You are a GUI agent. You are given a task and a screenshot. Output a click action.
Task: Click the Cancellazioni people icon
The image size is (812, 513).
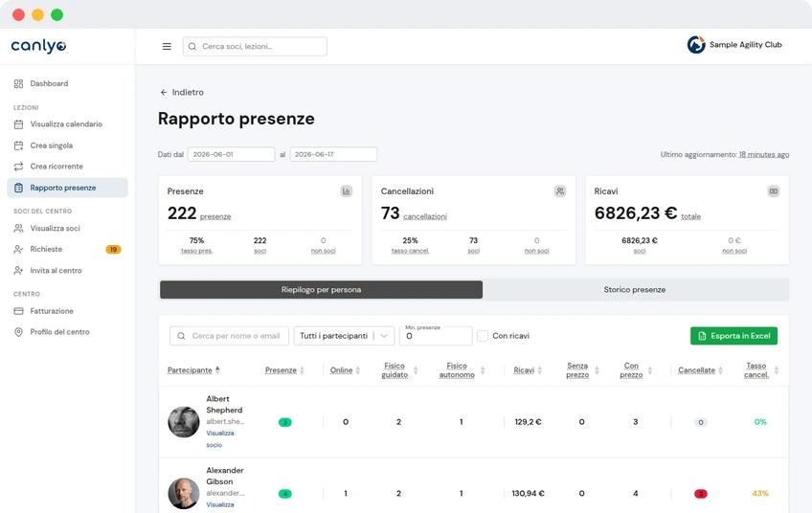[560, 191]
